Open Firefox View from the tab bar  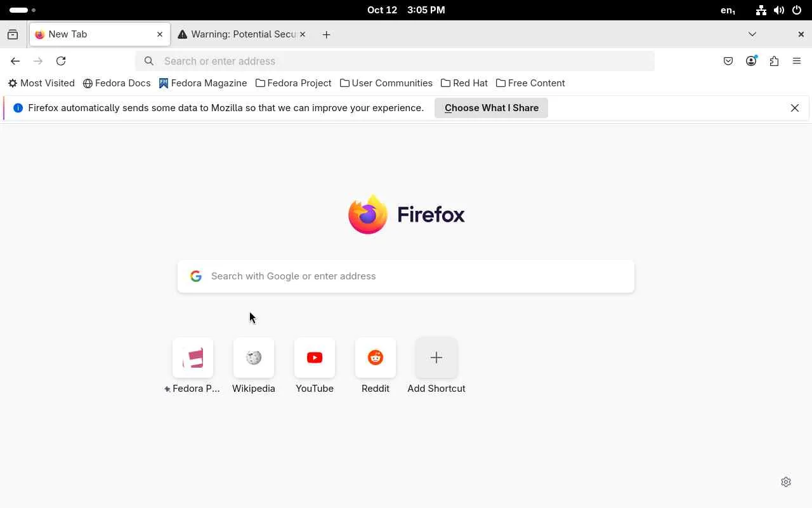[x=13, y=34]
